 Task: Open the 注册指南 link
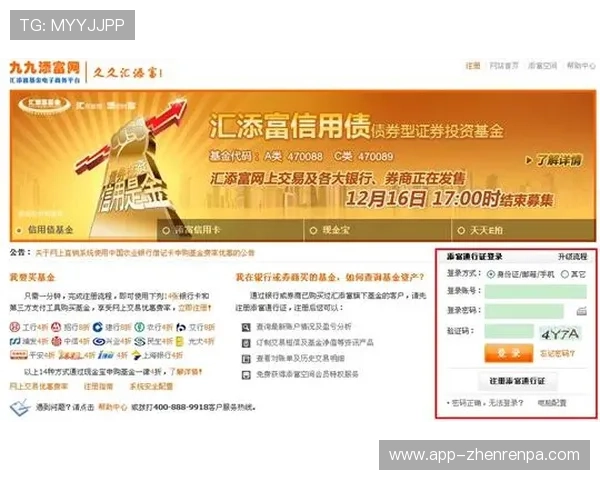point(98,386)
